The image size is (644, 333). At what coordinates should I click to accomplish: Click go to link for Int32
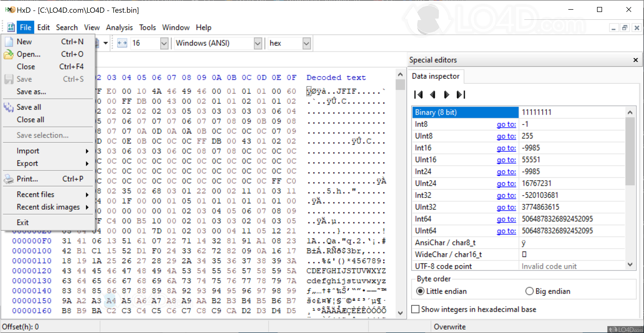pos(506,195)
